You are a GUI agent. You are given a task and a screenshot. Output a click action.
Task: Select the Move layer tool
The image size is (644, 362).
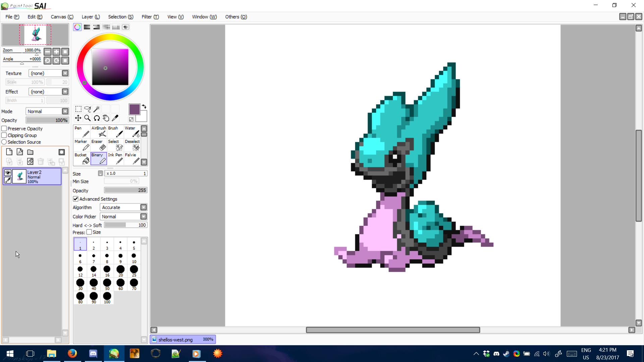tap(78, 118)
